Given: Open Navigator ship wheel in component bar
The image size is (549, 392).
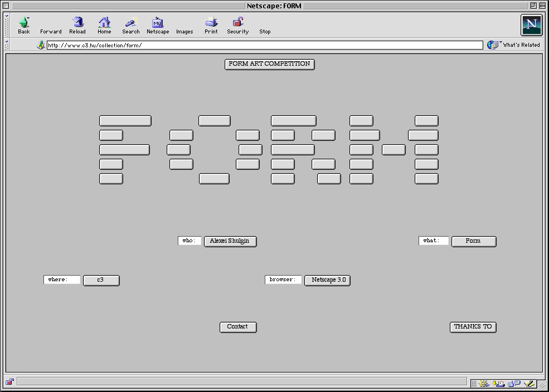Looking at the screenshot, I should pyautogui.click(x=484, y=383).
